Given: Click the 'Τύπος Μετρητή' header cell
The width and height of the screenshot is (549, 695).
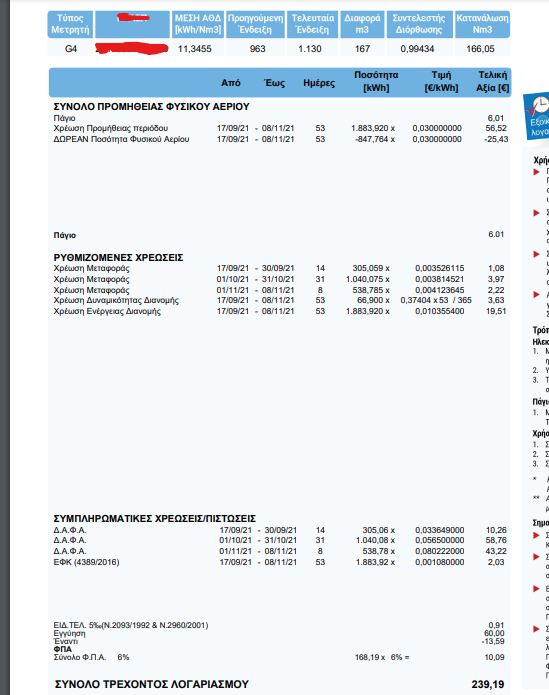Looking at the screenshot, I should tap(70, 24).
